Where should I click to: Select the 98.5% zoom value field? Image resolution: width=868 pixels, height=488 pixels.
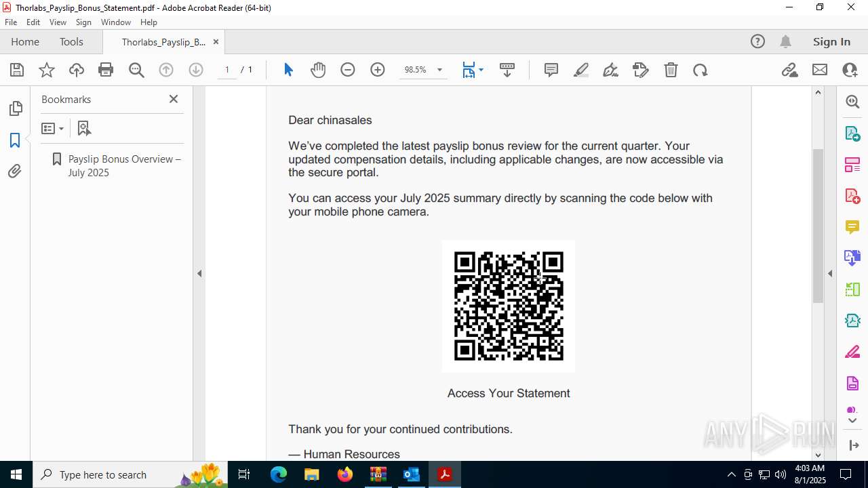click(415, 70)
